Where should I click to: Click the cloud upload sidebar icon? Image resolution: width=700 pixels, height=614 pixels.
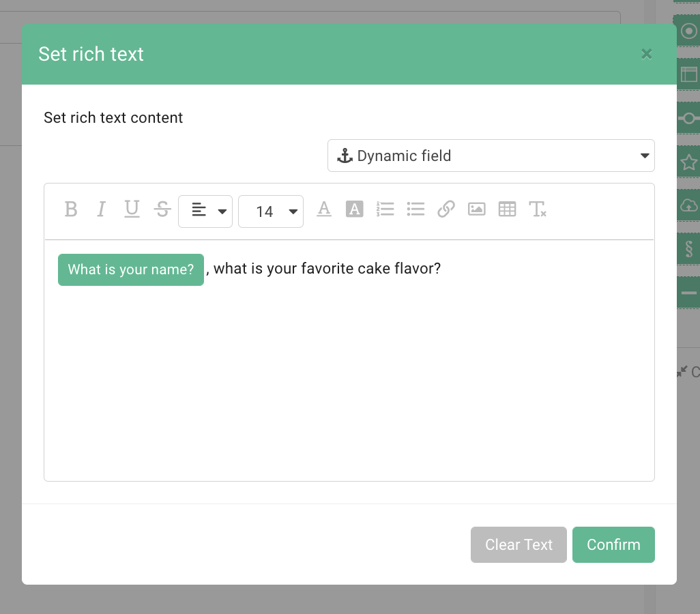689,205
